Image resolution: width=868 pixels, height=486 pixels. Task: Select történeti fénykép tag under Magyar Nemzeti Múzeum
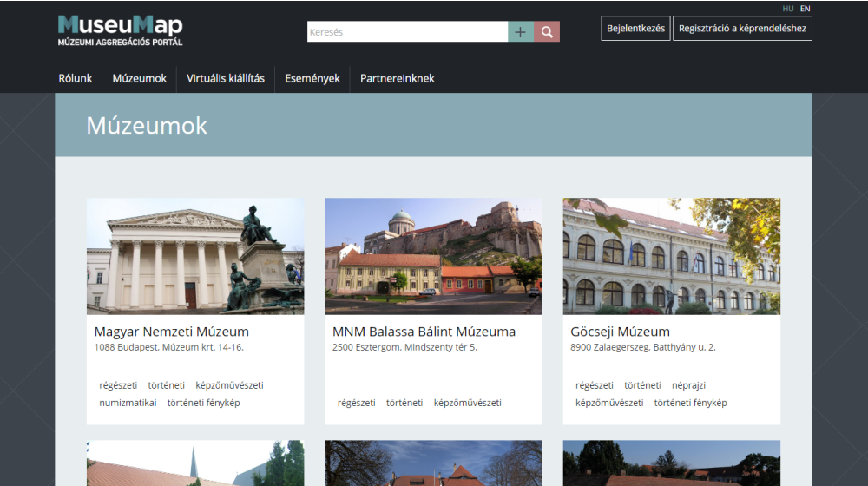click(x=204, y=403)
